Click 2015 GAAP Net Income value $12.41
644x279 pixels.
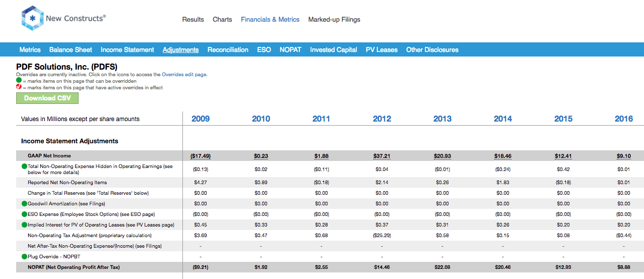pos(563,156)
